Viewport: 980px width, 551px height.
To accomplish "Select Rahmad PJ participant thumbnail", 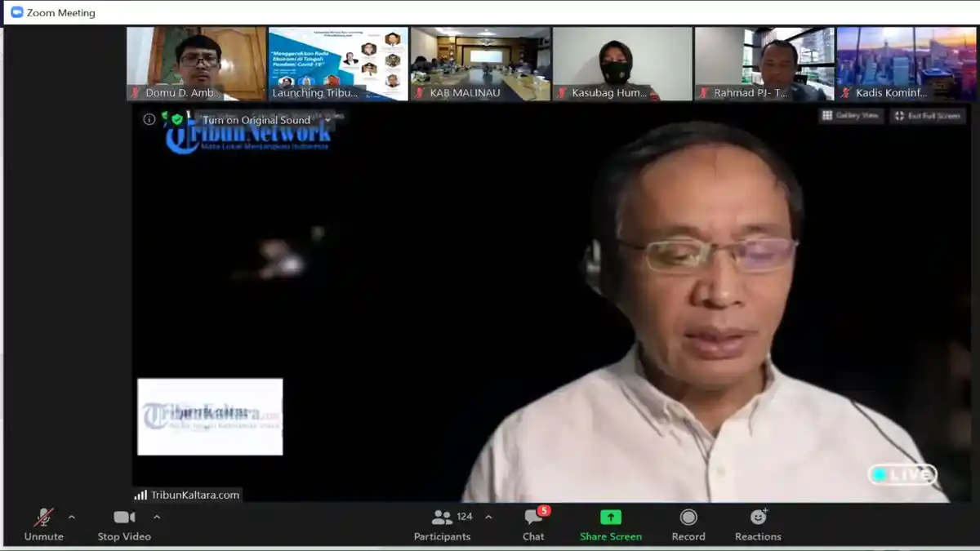I will tap(764, 64).
